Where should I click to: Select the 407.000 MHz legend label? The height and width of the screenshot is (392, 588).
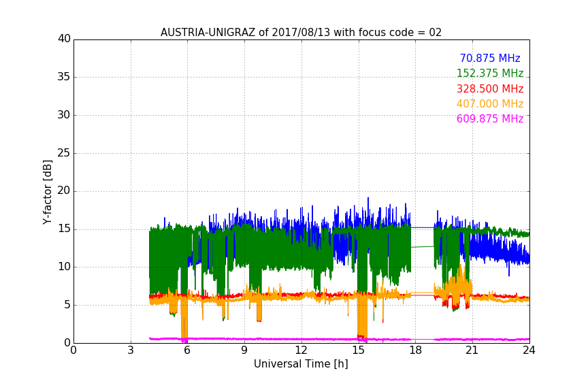[490, 104]
